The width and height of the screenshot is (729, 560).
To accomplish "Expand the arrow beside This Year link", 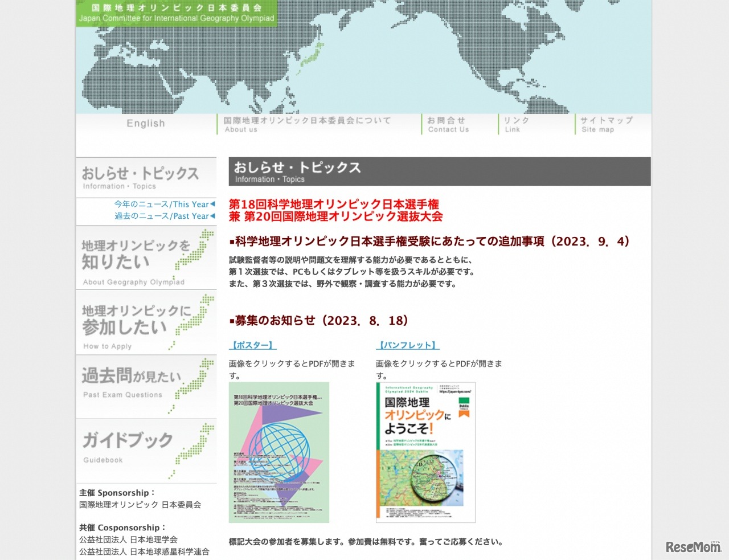I will 212,204.
